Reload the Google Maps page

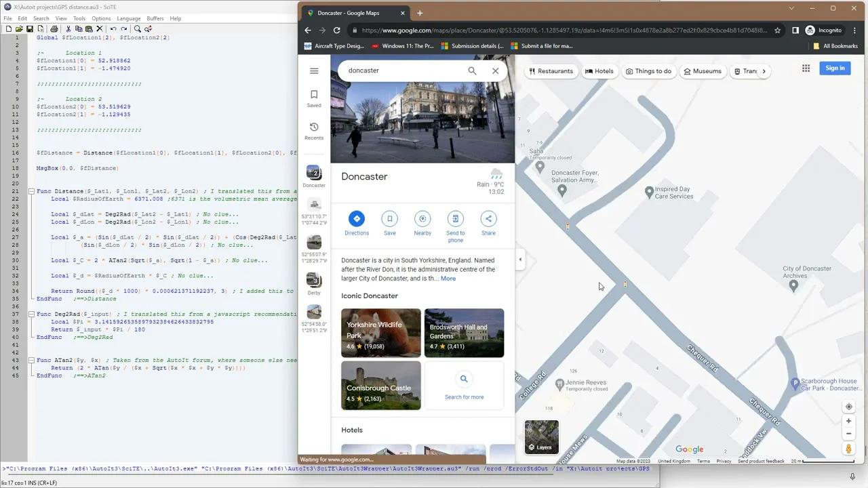coord(336,30)
